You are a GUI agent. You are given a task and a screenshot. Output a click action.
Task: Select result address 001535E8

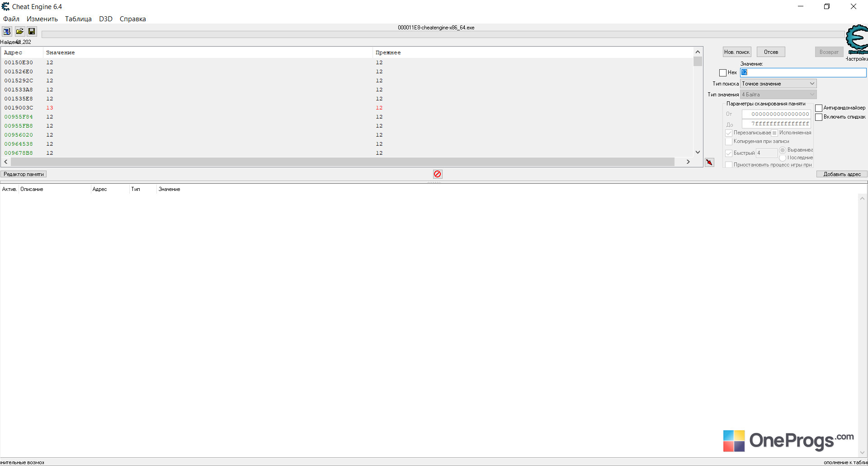tap(19, 99)
